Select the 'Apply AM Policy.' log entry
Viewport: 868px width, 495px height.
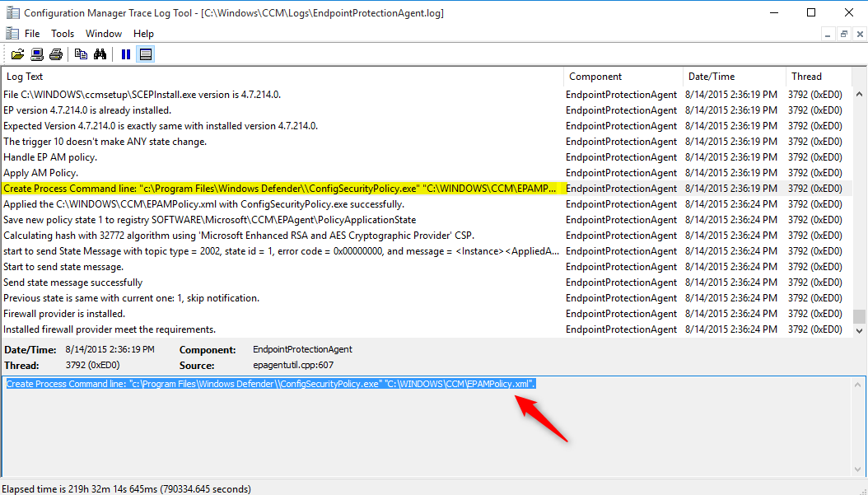click(x=41, y=173)
